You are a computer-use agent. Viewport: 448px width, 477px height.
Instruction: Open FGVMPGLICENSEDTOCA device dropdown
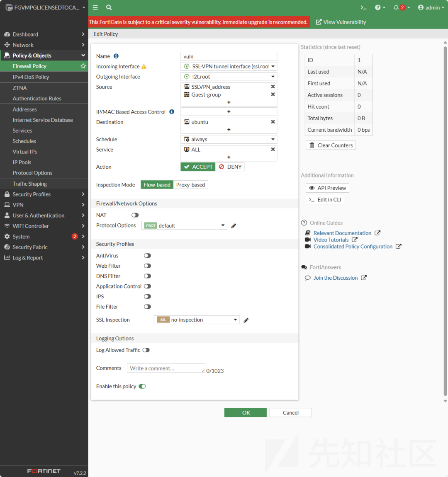click(x=45, y=7)
